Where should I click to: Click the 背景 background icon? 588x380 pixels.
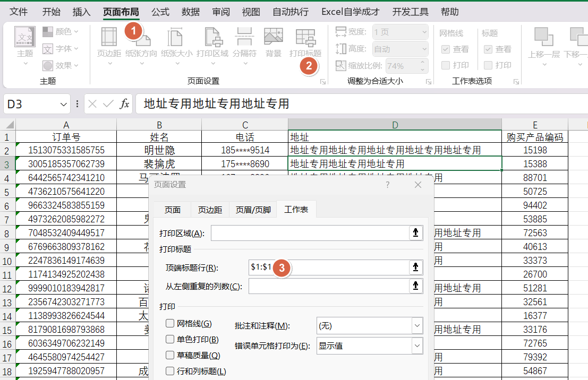pos(274,37)
